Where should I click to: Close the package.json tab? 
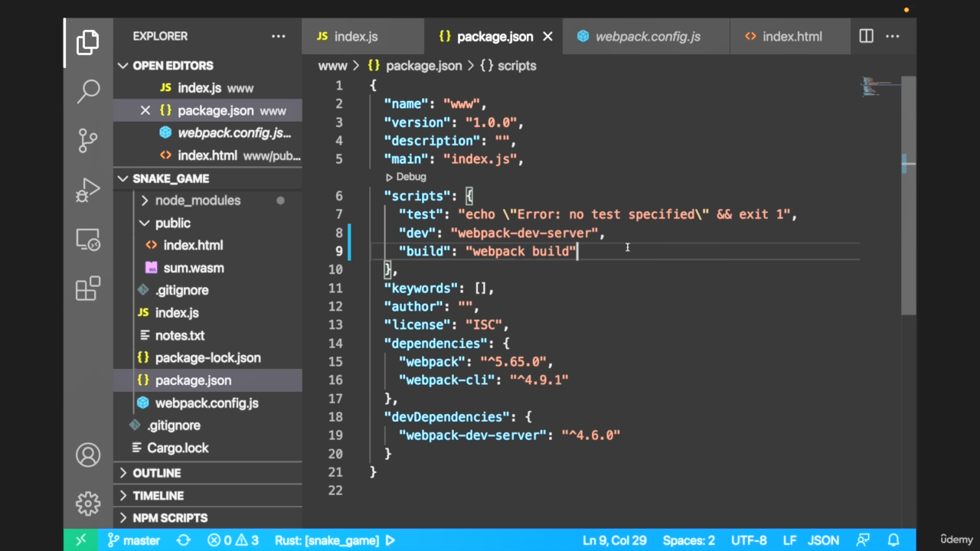[x=548, y=37]
